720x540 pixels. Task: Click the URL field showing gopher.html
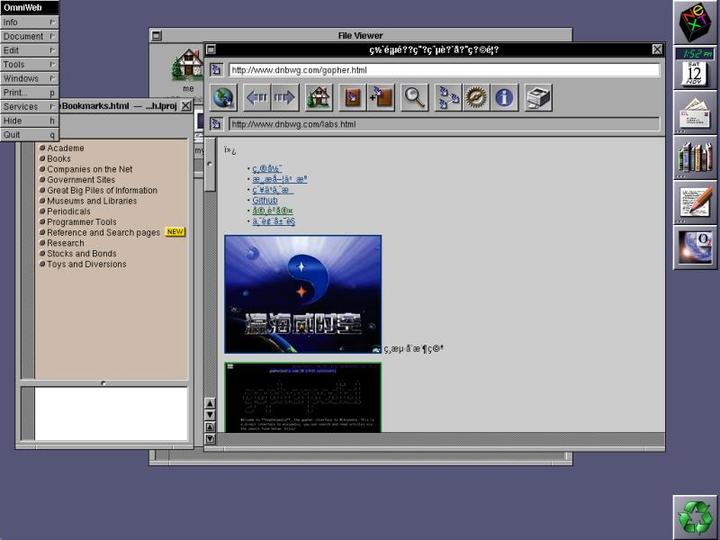[443, 71]
